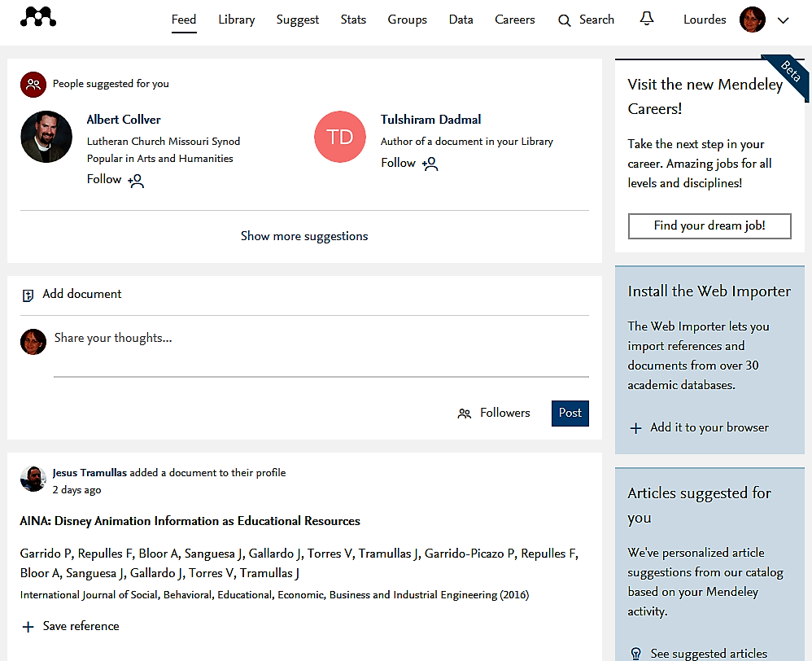Open the Tulshiram Dadmal name link
Screen dimensions: 812x661
[431, 120]
